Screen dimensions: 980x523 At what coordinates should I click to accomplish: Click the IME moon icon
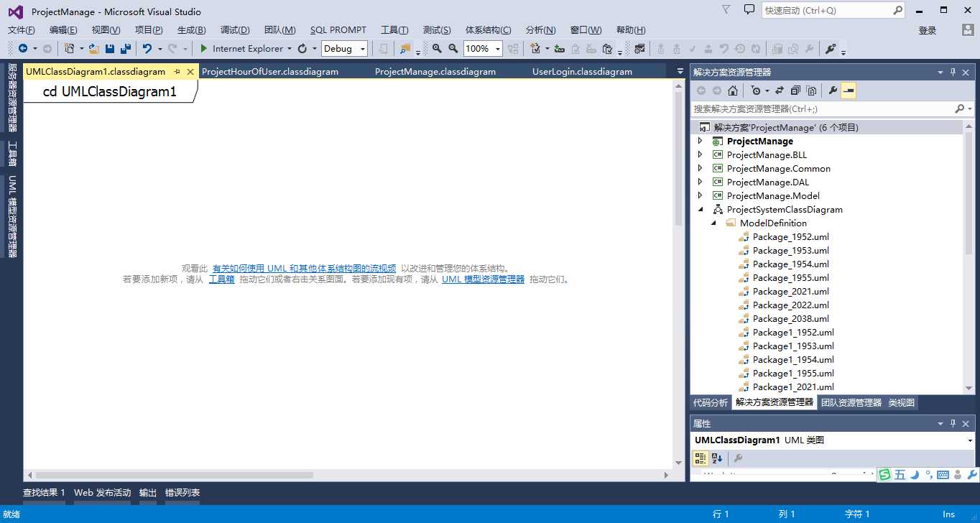[x=915, y=475]
